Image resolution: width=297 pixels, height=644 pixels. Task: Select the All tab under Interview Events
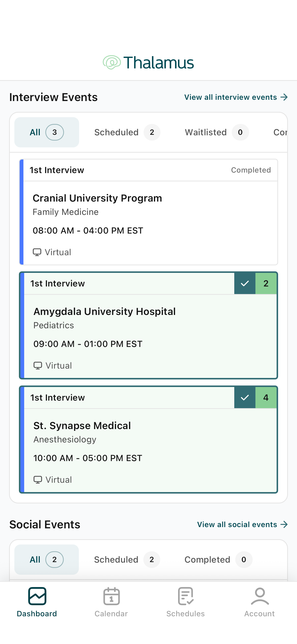(x=47, y=132)
